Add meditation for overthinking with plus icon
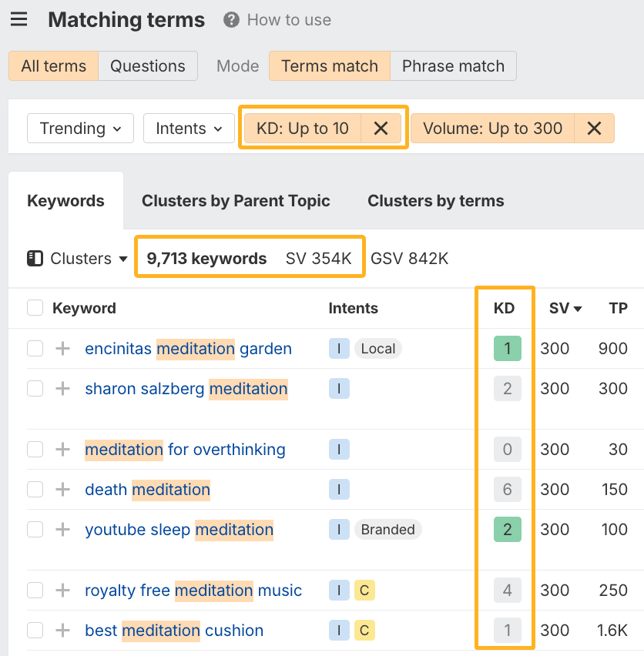Viewport: 644px width, 656px height. [x=62, y=450]
